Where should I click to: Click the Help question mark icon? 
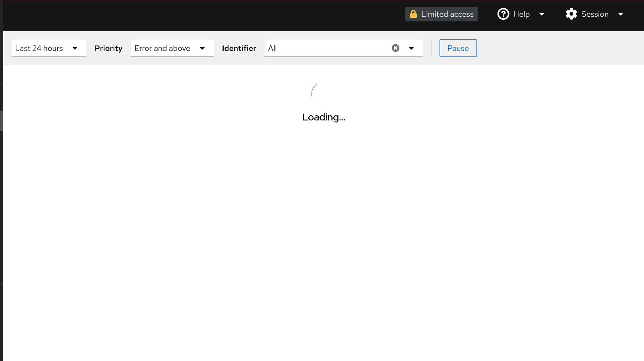(x=503, y=14)
